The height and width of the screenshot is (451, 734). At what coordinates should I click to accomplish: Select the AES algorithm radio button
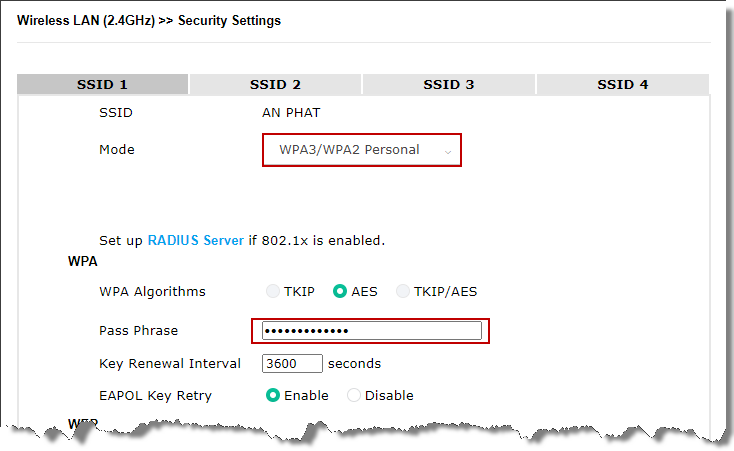pyautogui.click(x=340, y=291)
